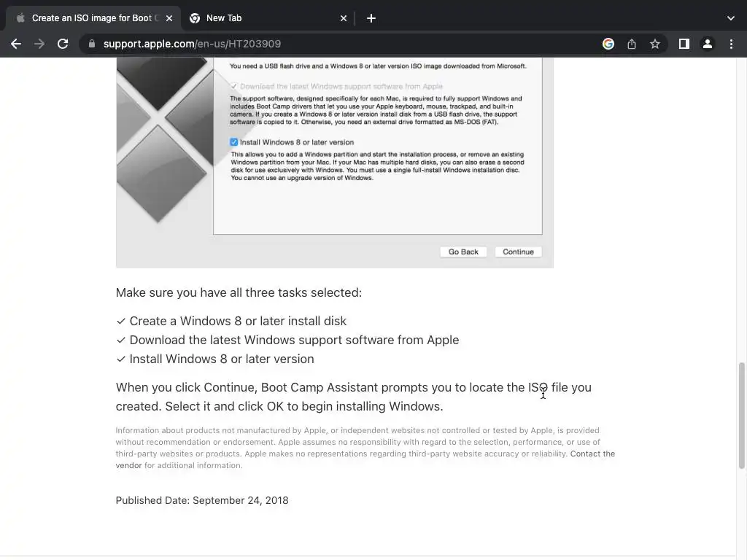This screenshot has width=747, height=560.
Task: Open the side panel
Action: click(x=684, y=44)
